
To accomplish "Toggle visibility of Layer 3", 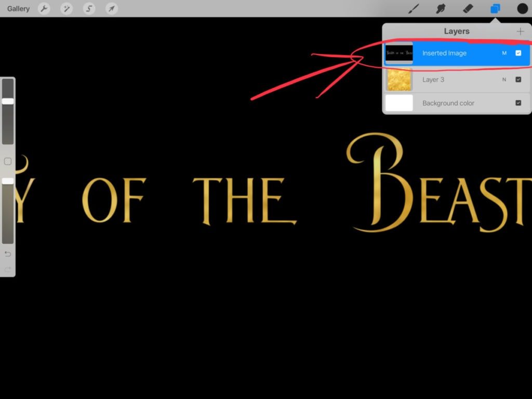I will tap(518, 79).
